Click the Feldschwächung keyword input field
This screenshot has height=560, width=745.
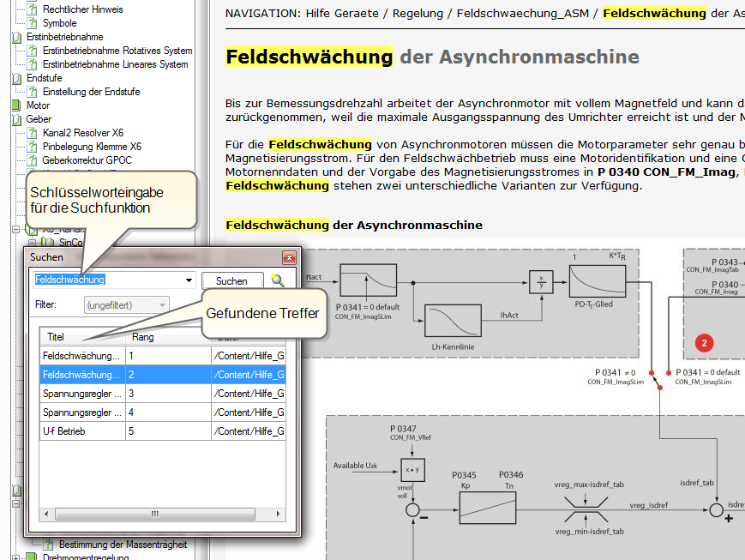107,280
